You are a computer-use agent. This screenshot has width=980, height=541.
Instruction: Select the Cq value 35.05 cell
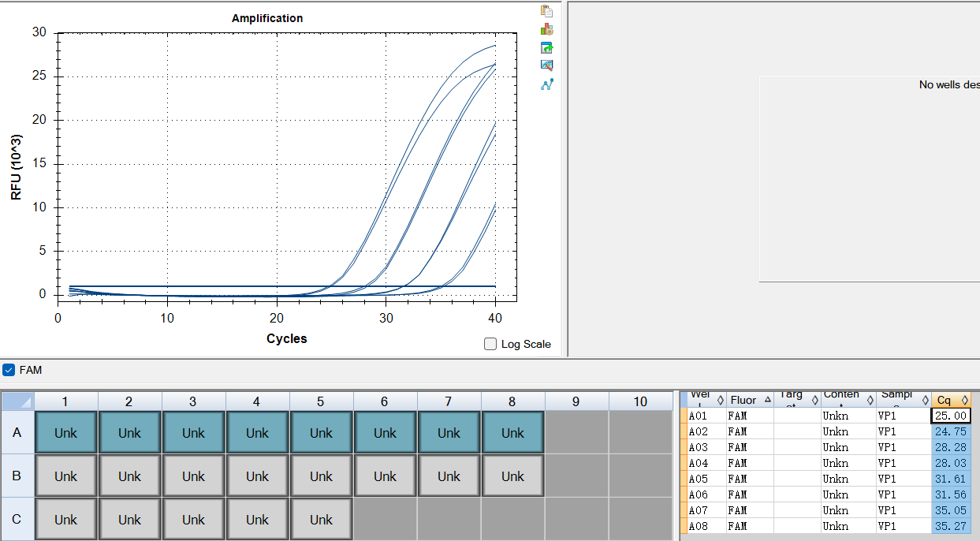pos(951,510)
